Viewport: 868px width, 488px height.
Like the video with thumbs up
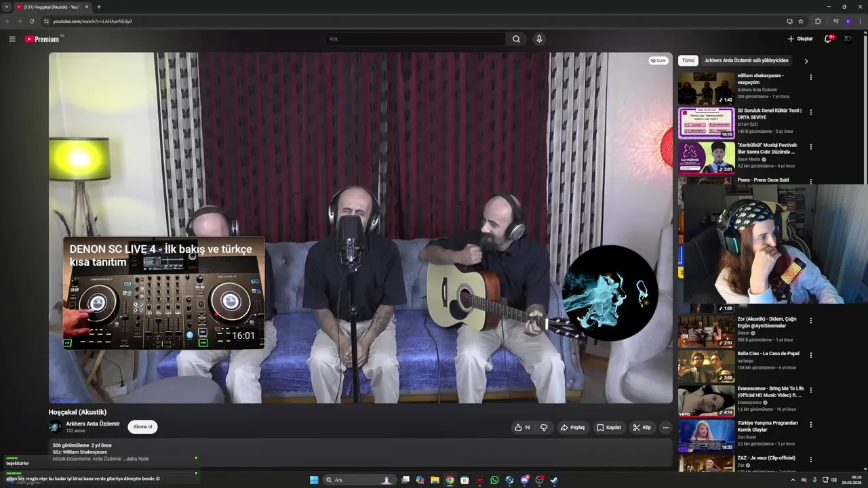522,428
